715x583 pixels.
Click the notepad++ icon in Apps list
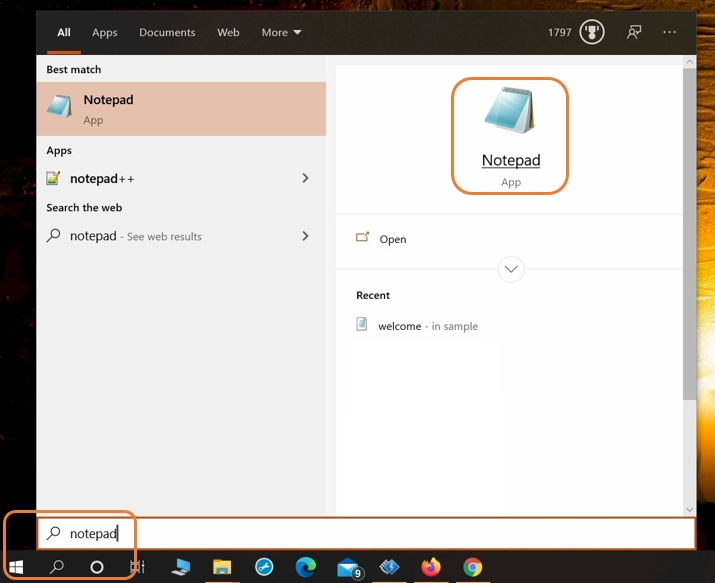(x=53, y=178)
